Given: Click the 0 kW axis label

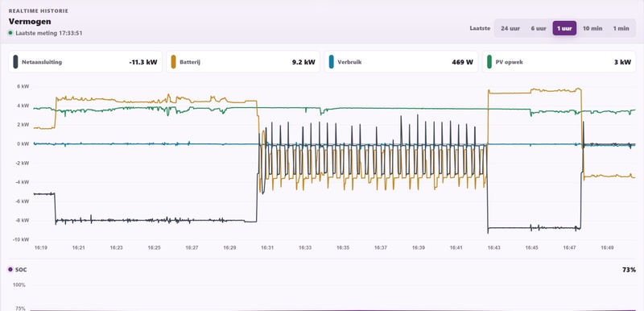Looking at the screenshot, I should coord(23,143).
